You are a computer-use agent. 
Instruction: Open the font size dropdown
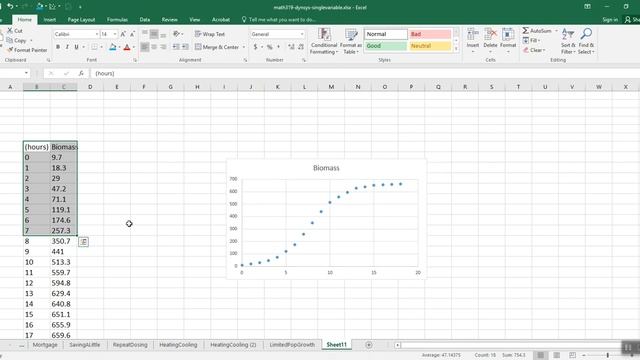115,34
